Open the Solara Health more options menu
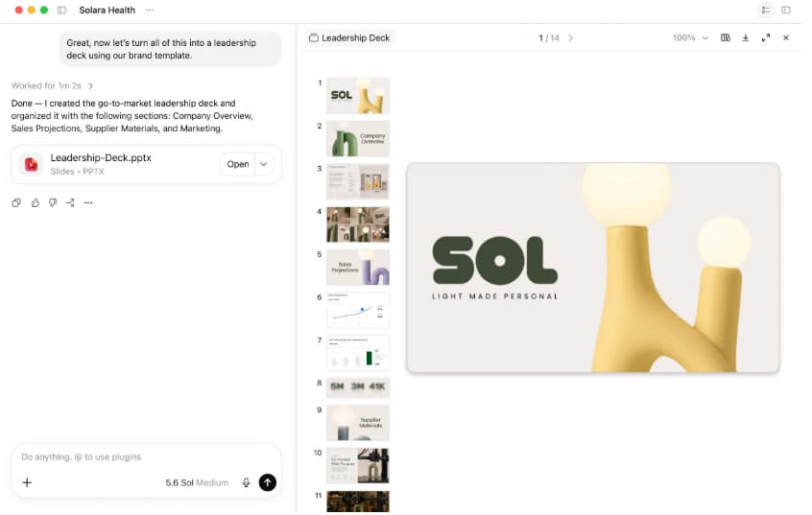 click(150, 10)
